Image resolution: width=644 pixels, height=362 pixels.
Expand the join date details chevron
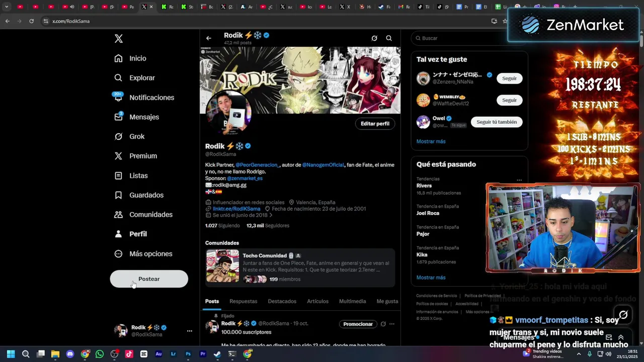coord(271,215)
